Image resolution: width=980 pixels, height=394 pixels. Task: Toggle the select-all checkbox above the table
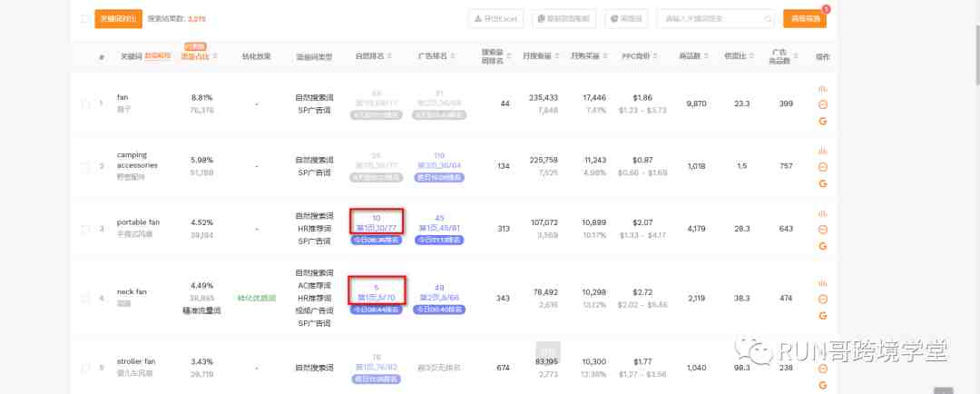click(85, 18)
